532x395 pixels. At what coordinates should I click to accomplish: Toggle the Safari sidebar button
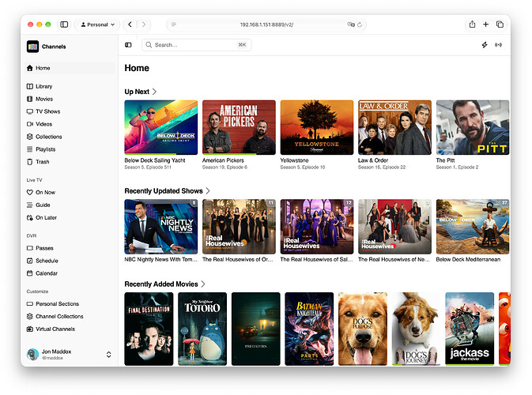click(x=64, y=24)
